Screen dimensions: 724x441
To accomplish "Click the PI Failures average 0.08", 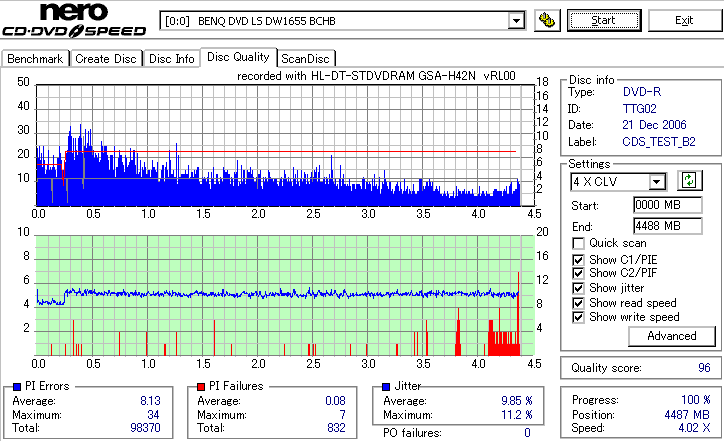I will click(335, 401).
